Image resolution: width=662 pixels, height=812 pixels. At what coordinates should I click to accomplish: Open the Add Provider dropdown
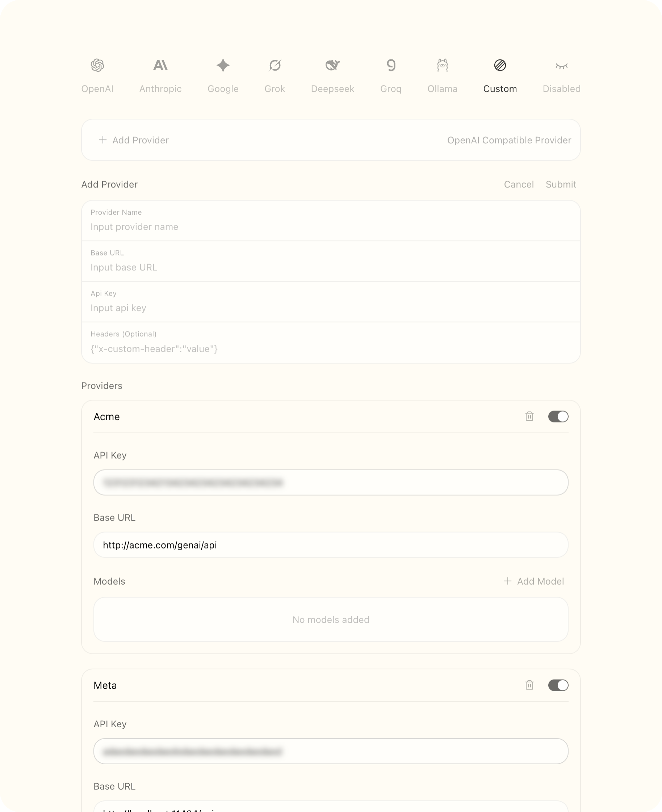point(134,140)
